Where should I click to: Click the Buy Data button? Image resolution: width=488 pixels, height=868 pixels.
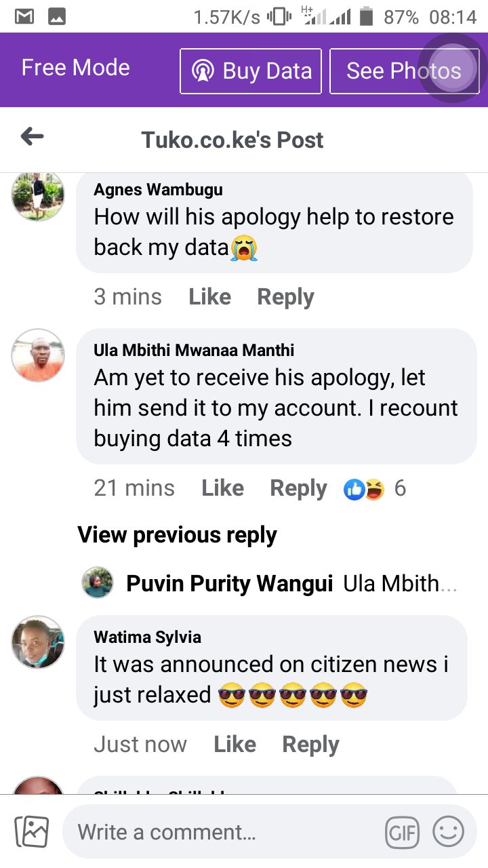point(251,71)
